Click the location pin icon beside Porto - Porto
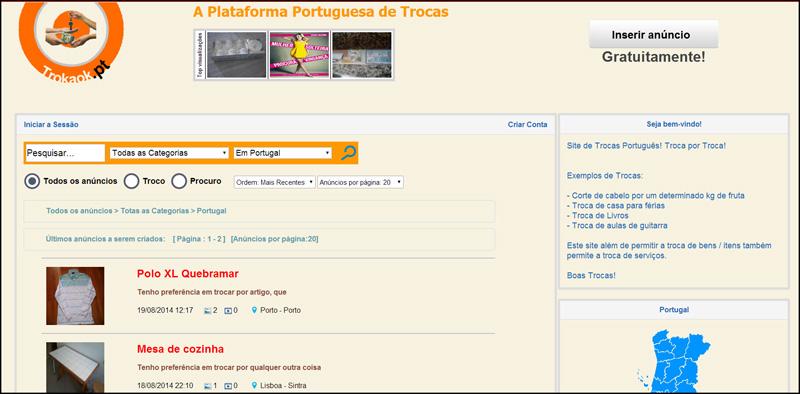The image size is (800, 394). pos(254,310)
